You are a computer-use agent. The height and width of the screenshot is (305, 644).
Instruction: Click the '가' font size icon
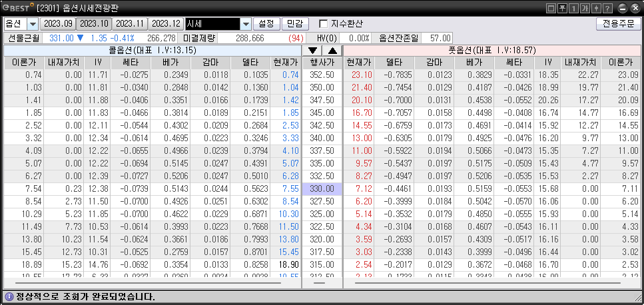coord(585,8)
